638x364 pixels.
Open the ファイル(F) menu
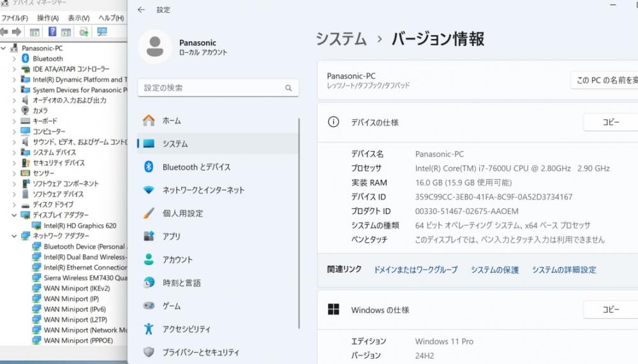pyautogui.click(x=15, y=18)
